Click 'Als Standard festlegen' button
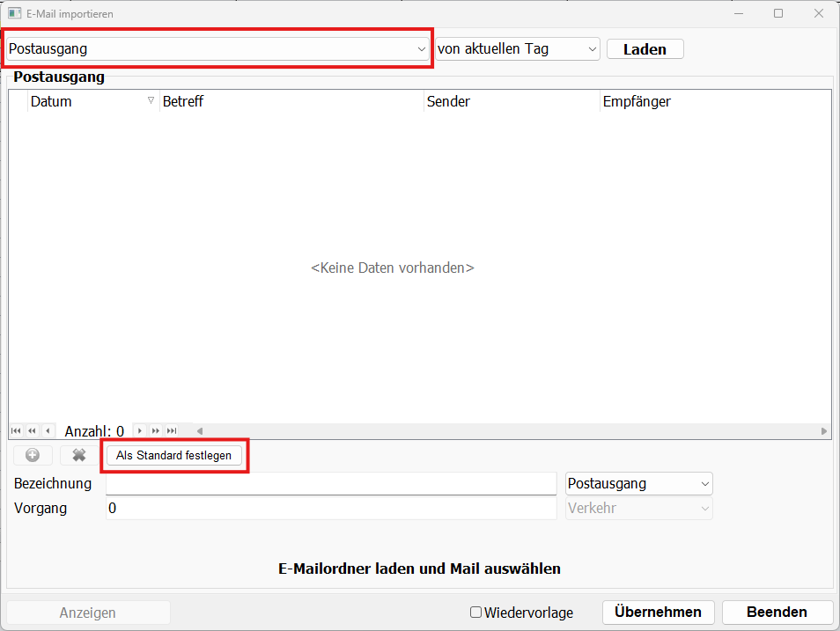Viewport: 840px width, 631px height. pyautogui.click(x=173, y=455)
